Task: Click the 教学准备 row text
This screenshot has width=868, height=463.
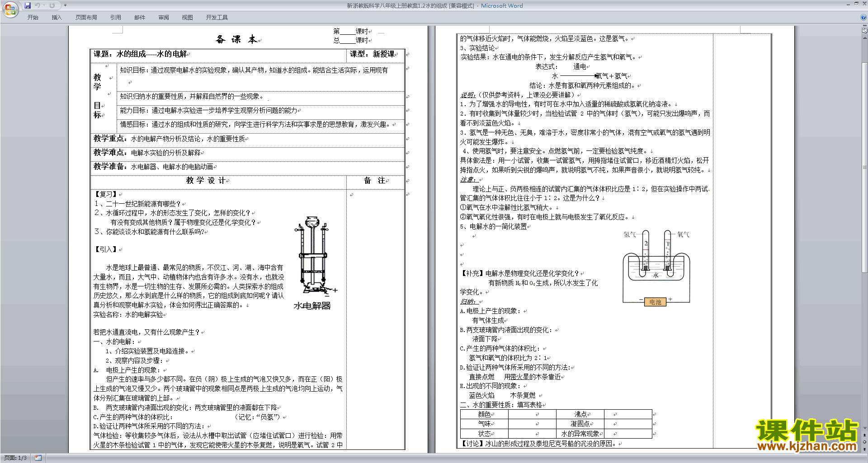Action: tap(154, 167)
